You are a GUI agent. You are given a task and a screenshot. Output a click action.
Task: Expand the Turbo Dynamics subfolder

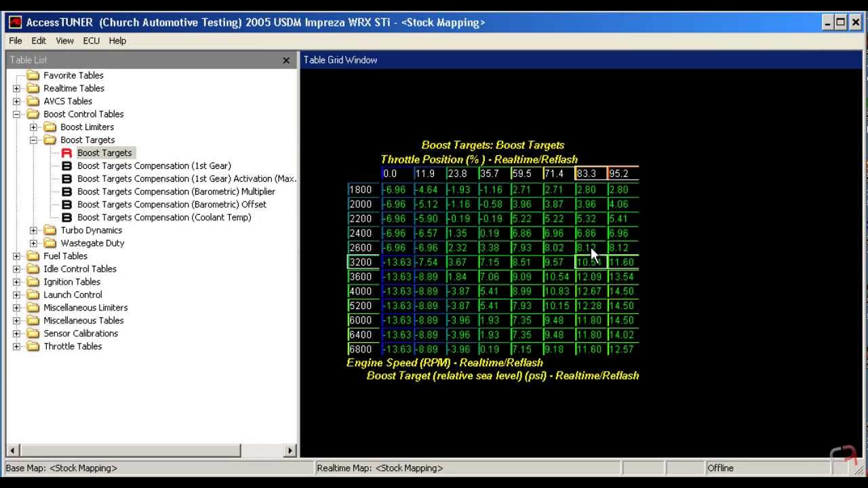(x=33, y=230)
